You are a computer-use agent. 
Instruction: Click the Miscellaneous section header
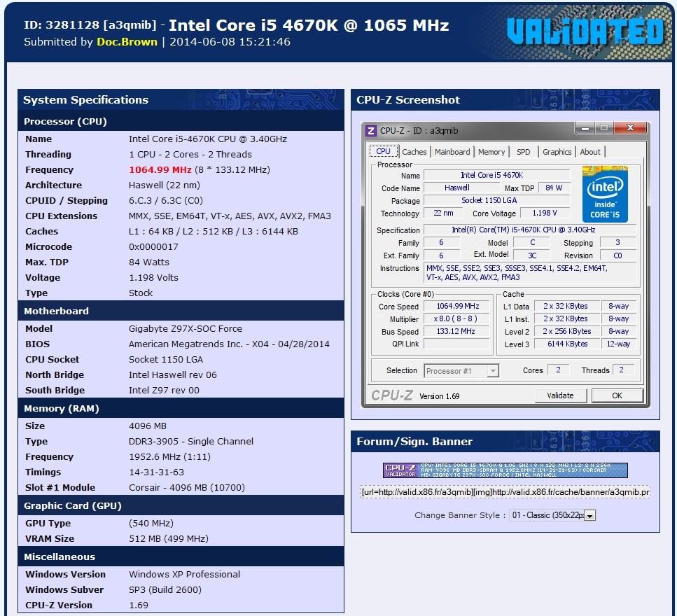pyautogui.click(x=181, y=556)
